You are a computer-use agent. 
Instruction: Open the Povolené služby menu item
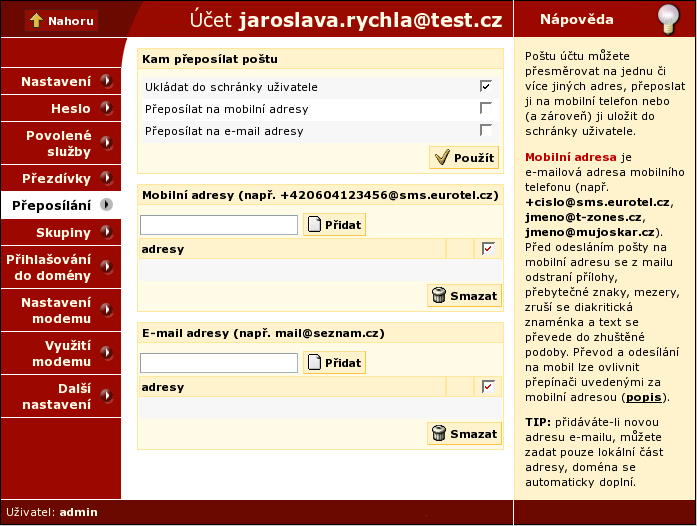[61, 143]
